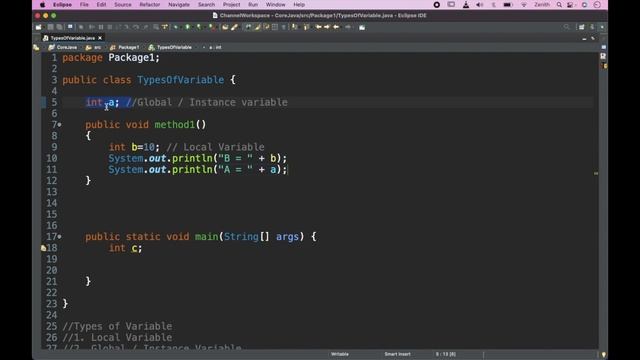Click warning marker on line 18

coord(43,248)
